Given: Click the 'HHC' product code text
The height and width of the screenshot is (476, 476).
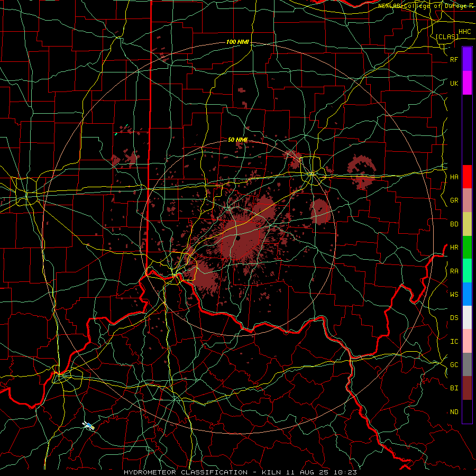Looking at the screenshot, I should (x=464, y=32).
